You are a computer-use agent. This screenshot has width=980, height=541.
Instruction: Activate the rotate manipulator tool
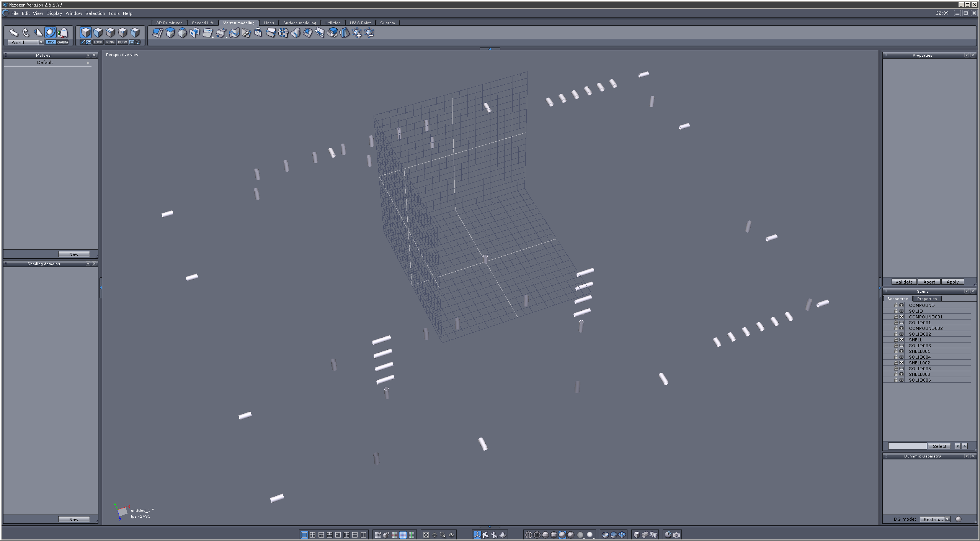pyautogui.click(x=26, y=33)
